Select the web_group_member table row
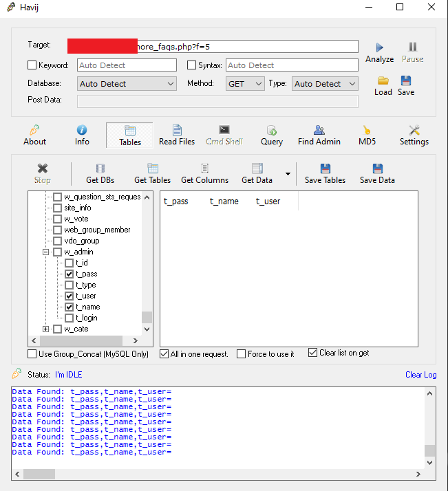Screen dimensions: 448x491 click(97, 230)
